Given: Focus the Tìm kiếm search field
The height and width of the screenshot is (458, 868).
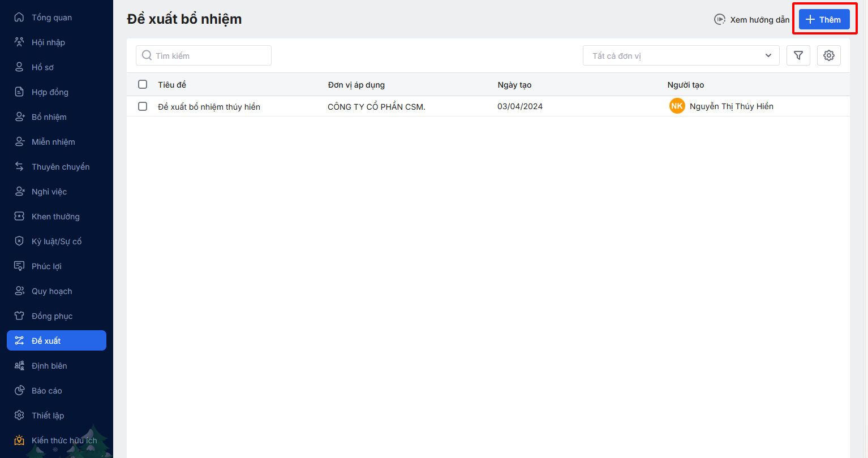Looking at the screenshot, I should coord(204,55).
